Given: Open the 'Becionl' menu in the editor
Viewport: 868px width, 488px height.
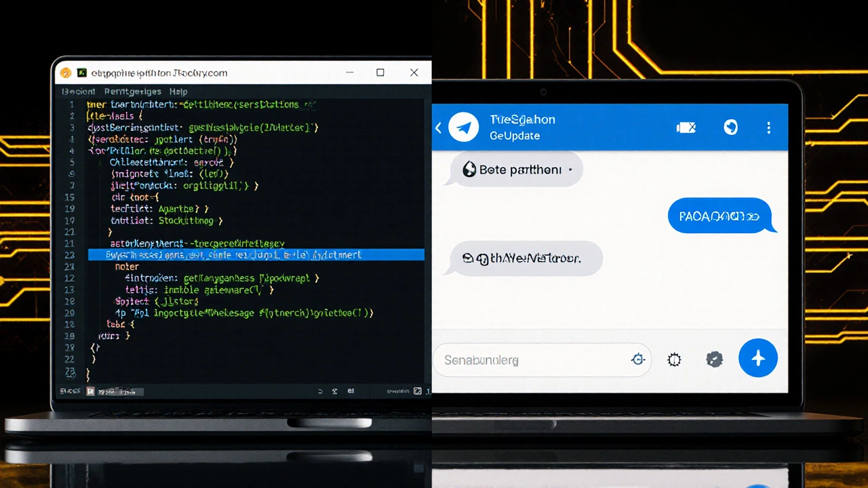Looking at the screenshot, I should pyautogui.click(x=78, y=91).
